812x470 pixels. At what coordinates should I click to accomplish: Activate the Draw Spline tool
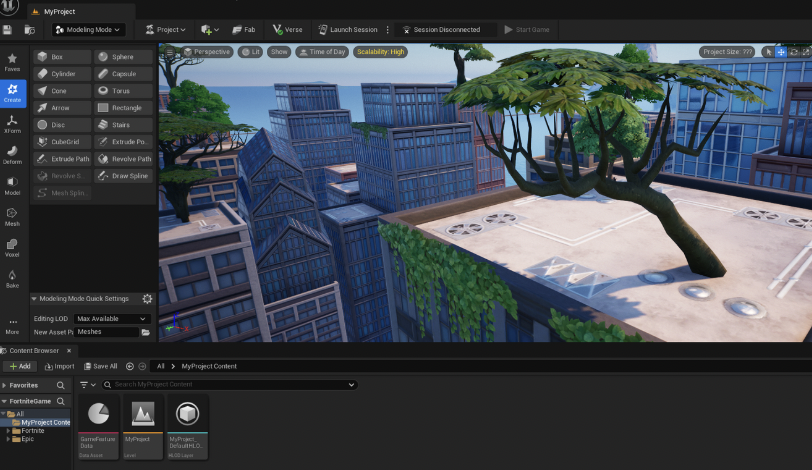click(123, 176)
